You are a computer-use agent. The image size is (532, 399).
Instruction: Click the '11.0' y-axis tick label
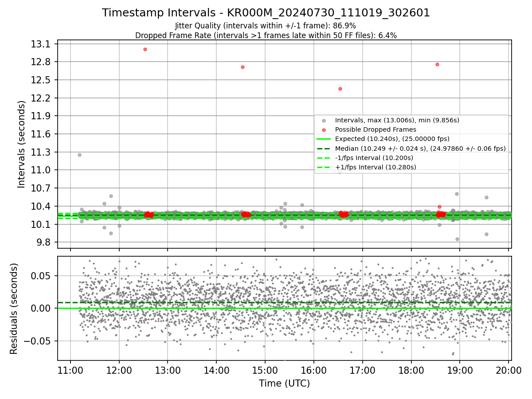point(42,170)
